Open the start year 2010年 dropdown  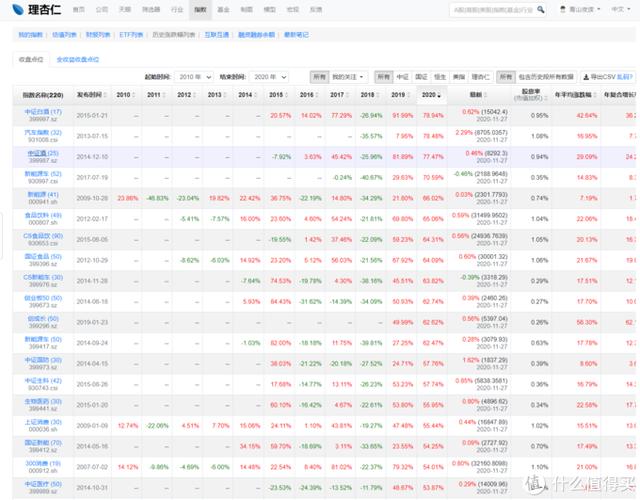193,77
